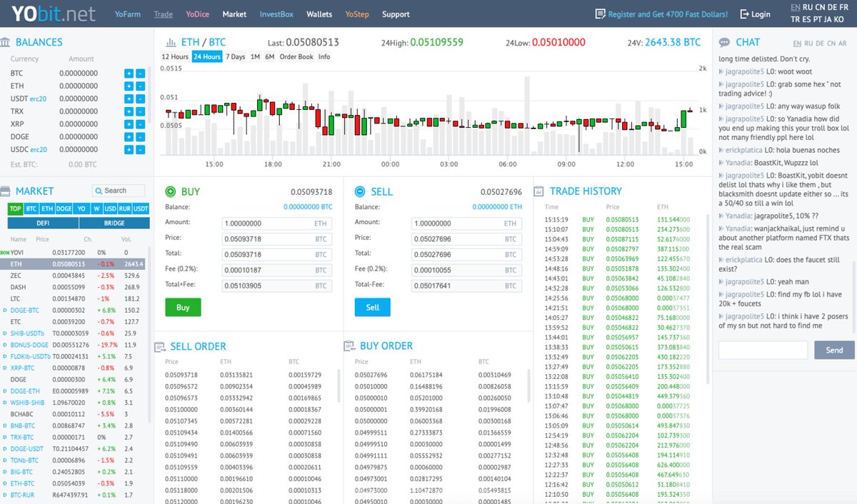Click the plus deposit icon for ETH balance
857x504 pixels.
coord(129,86)
